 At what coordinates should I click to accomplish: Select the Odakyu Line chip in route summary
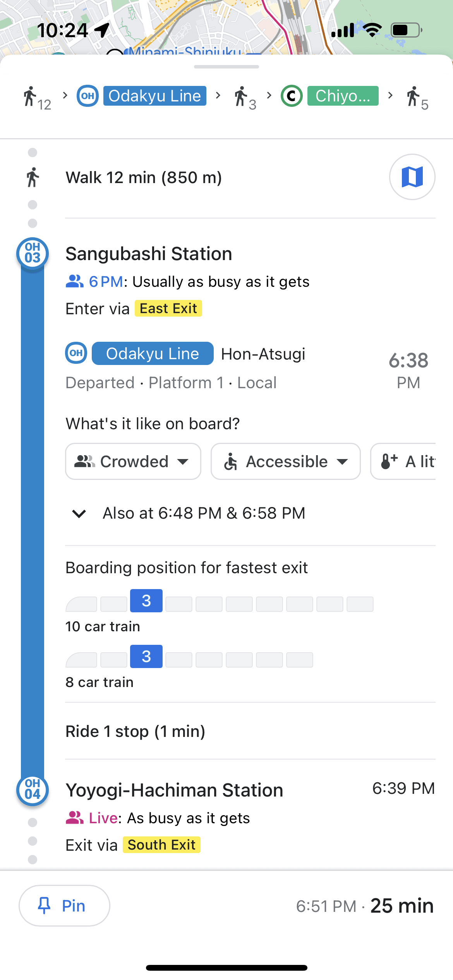154,96
